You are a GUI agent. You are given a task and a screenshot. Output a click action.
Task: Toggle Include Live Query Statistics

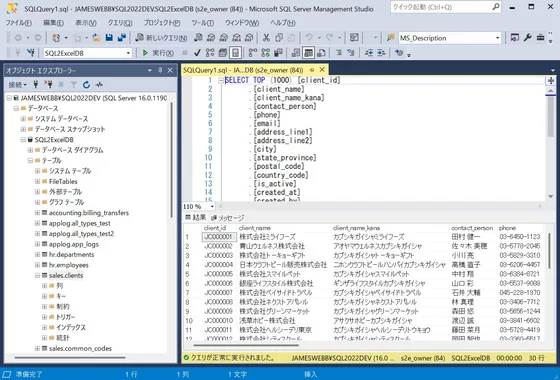265,53
